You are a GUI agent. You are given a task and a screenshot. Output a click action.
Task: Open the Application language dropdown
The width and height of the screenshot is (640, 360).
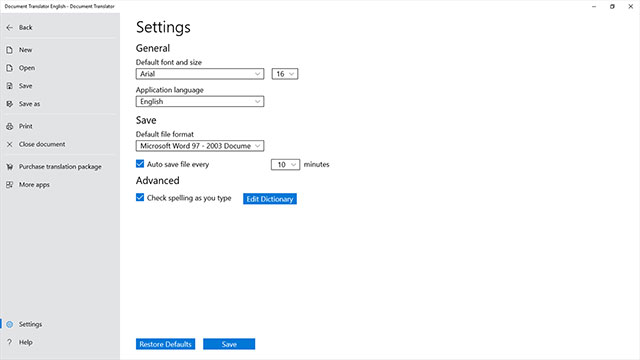(x=200, y=101)
